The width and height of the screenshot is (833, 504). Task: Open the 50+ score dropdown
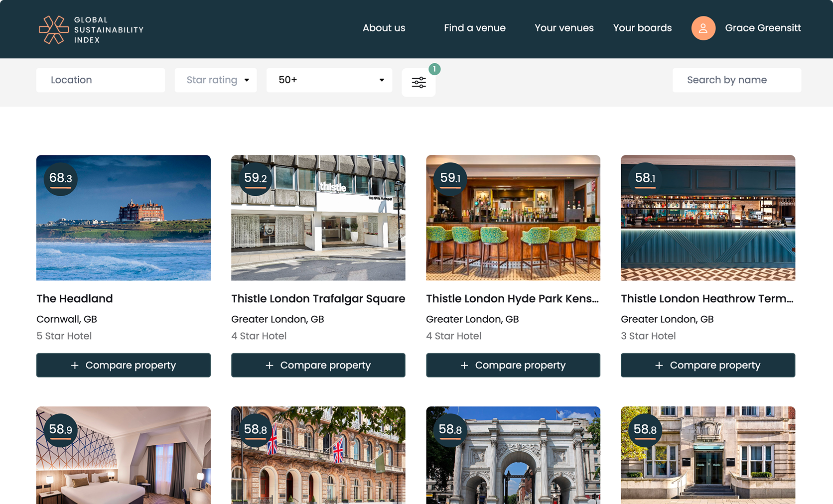(x=329, y=80)
